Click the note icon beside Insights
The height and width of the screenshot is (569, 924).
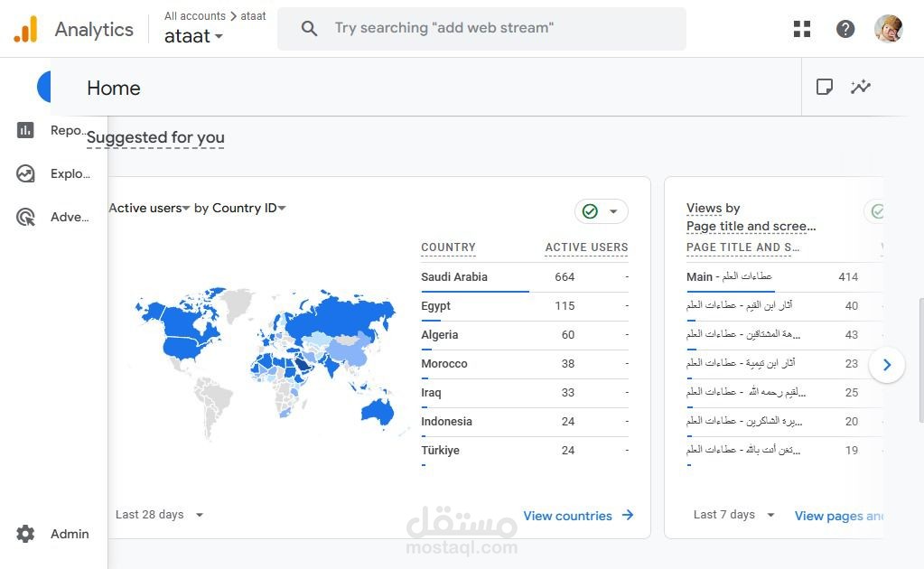tap(824, 87)
